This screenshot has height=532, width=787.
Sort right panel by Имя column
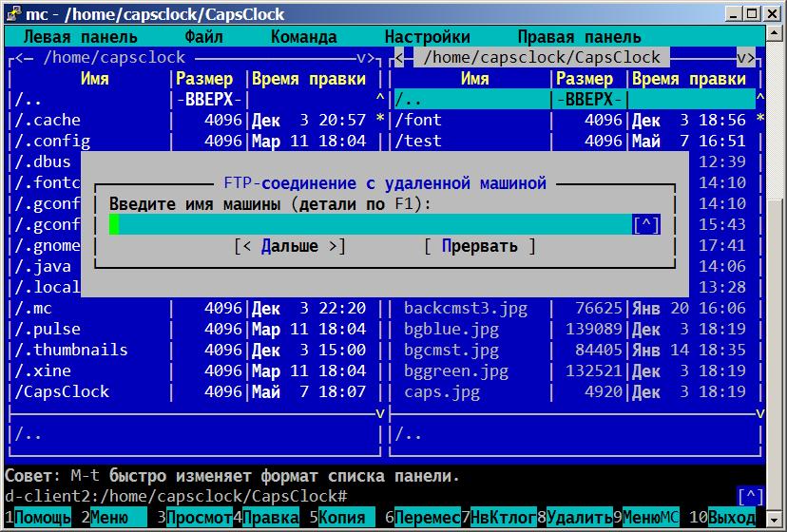(x=474, y=79)
